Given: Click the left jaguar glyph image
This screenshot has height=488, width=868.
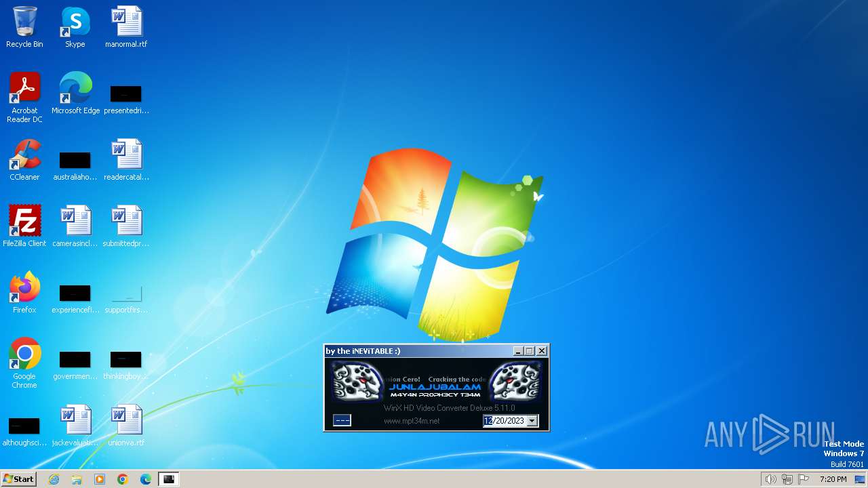Looking at the screenshot, I should tap(357, 381).
